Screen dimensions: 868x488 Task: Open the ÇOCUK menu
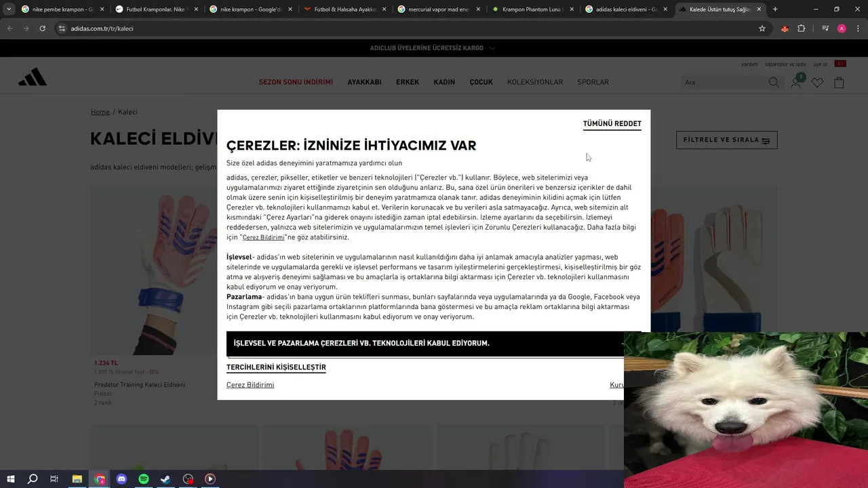click(x=481, y=82)
